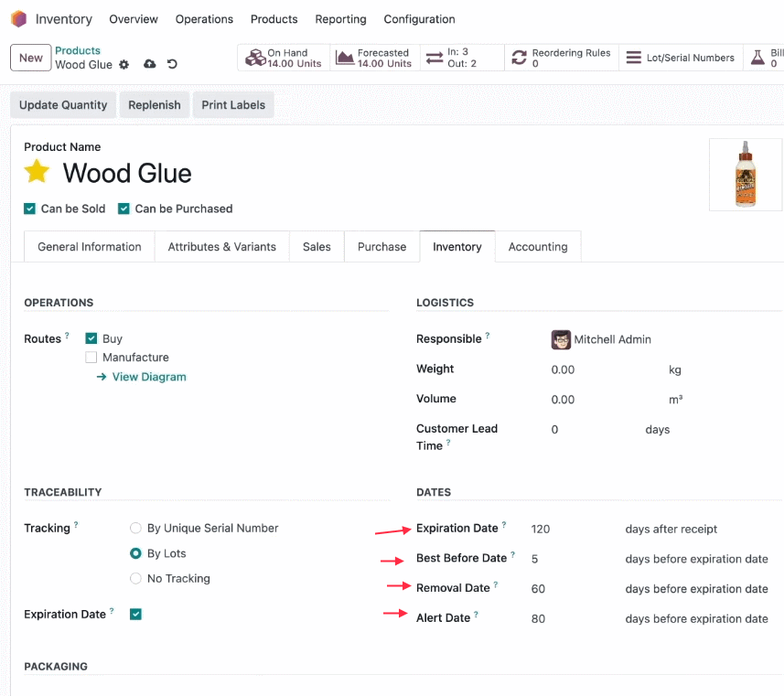Open Lot/Serial Numbers stat button
The height and width of the screenshot is (696, 784).
click(x=681, y=58)
